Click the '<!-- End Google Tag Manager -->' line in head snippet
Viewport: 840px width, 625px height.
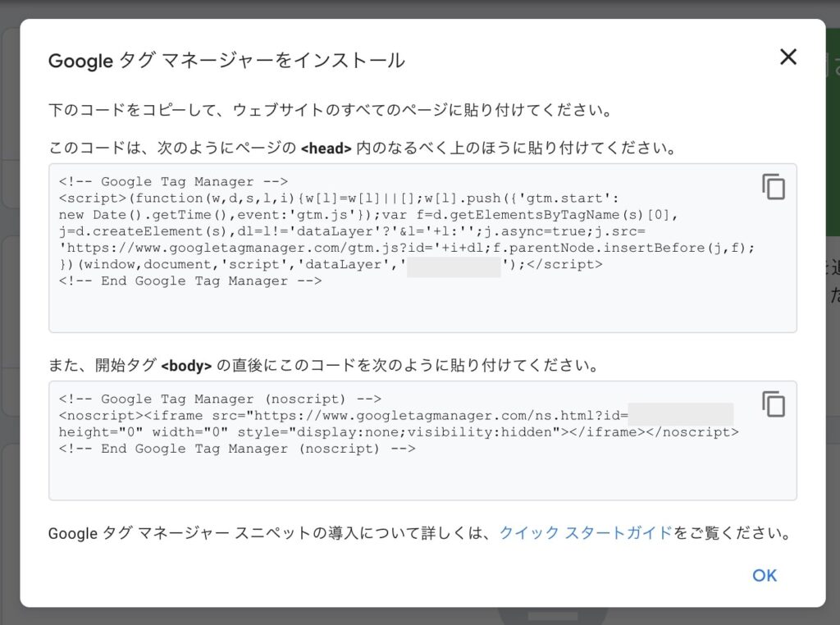(x=190, y=281)
